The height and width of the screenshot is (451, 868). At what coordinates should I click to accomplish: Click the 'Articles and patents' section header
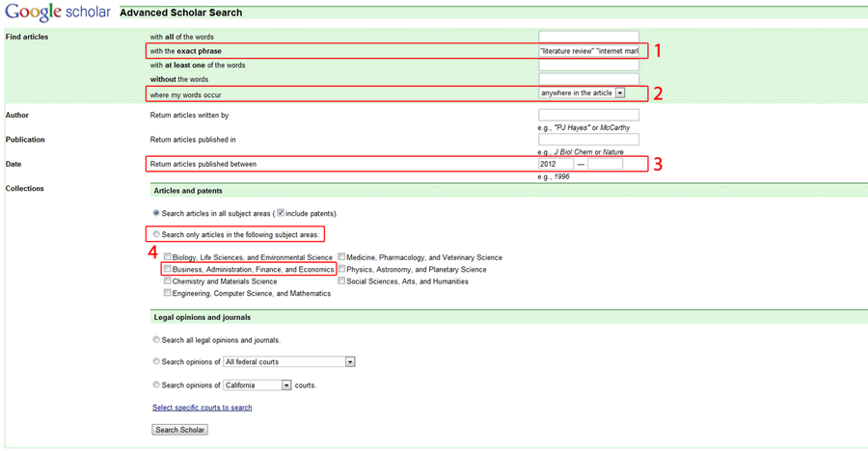[x=188, y=191]
